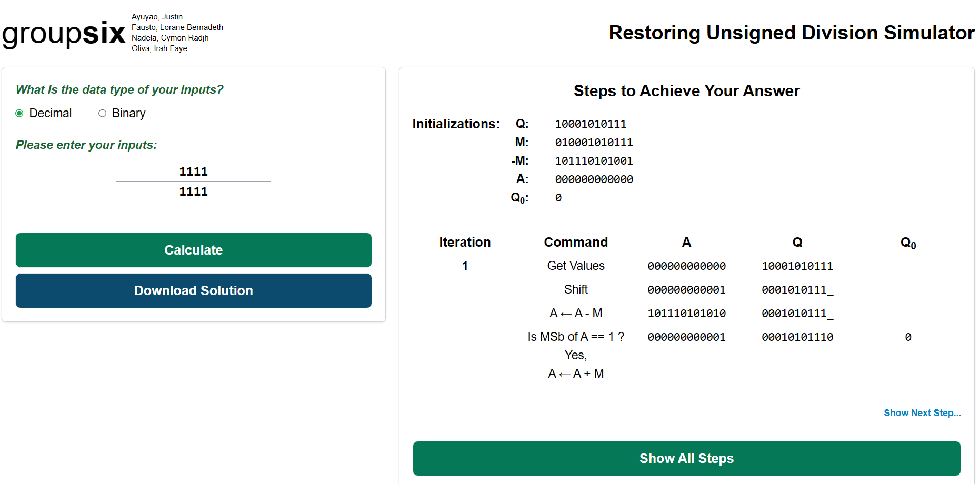Click the data type question heading
980x484 pixels.
point(119,89)
